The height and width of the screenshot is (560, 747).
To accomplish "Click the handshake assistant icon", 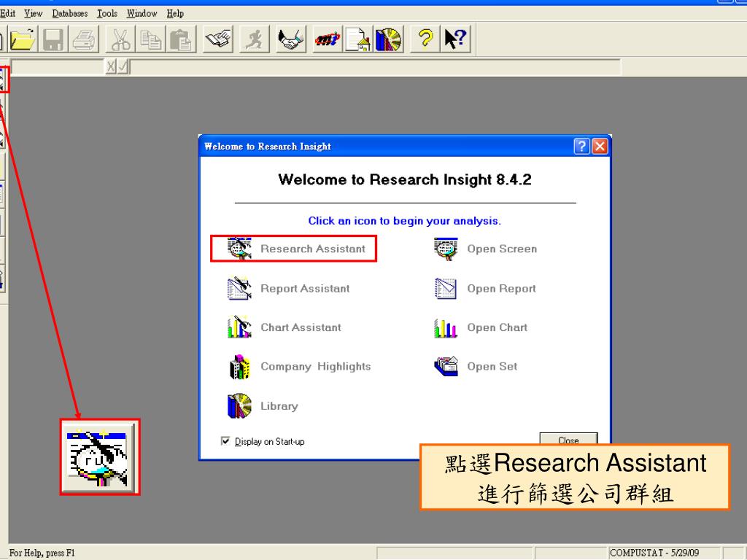I will 291,39.
